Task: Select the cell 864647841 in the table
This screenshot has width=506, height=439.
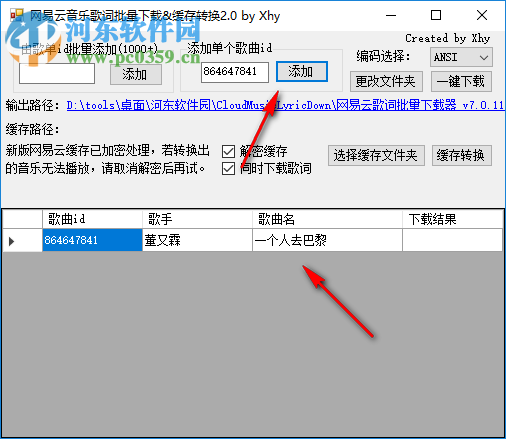Action: coord(92,240)
